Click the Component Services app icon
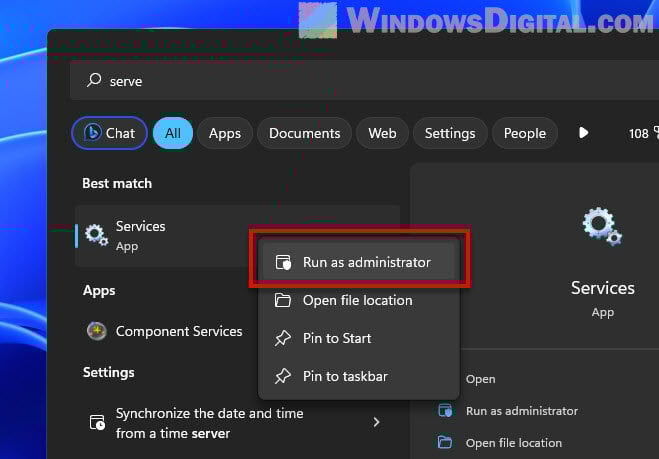The width and height of the screenshot is (659, 459). (x=96, y=331)
